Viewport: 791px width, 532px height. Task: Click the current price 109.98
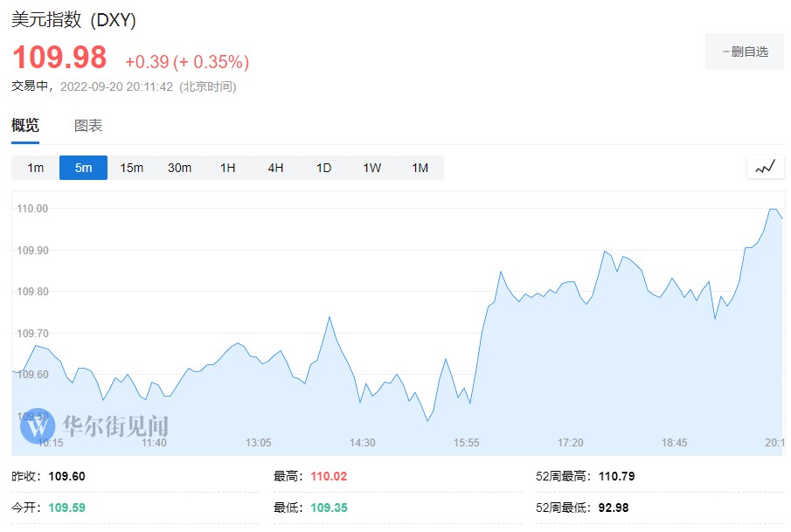[x=59, y=58]
